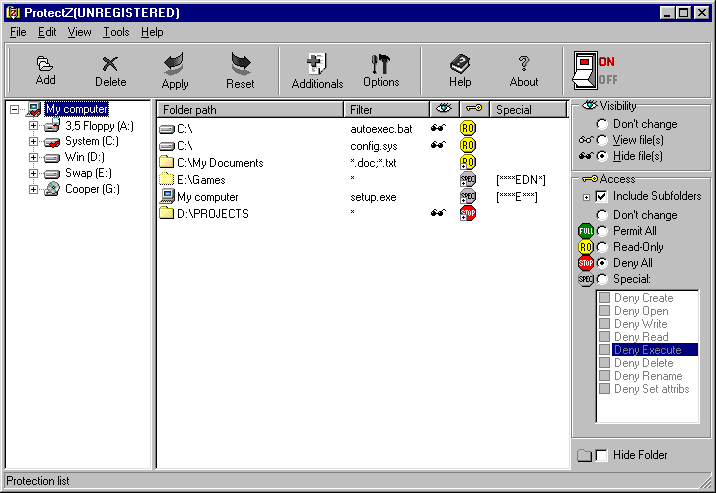
Task: Select Swap (E:) drive in tree
Action: (88, 173)
